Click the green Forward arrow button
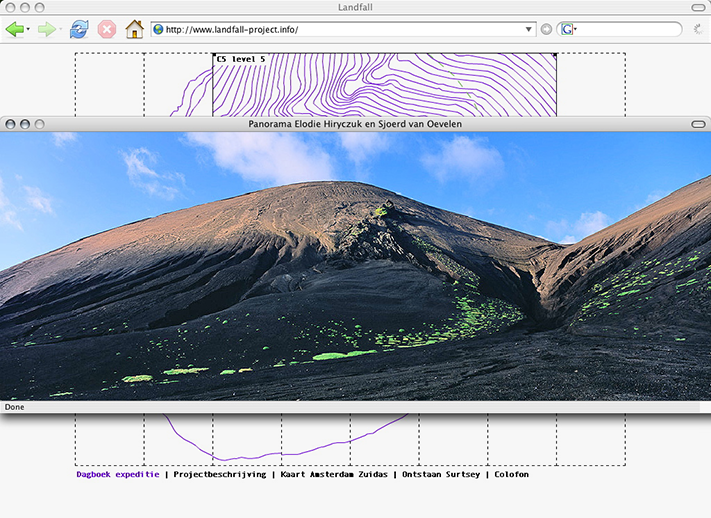 (46, 30)
